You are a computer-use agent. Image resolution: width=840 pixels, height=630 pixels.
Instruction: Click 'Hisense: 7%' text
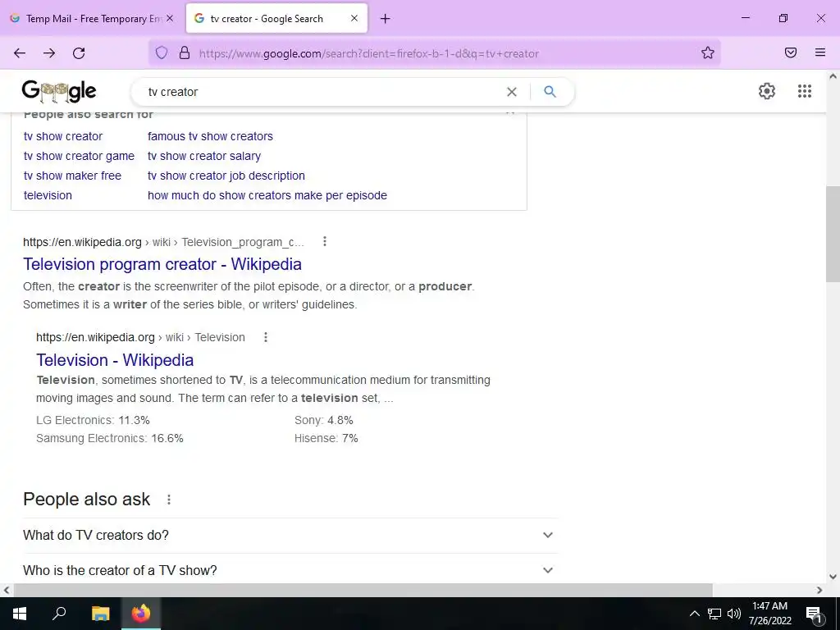(x=326, y=438)
